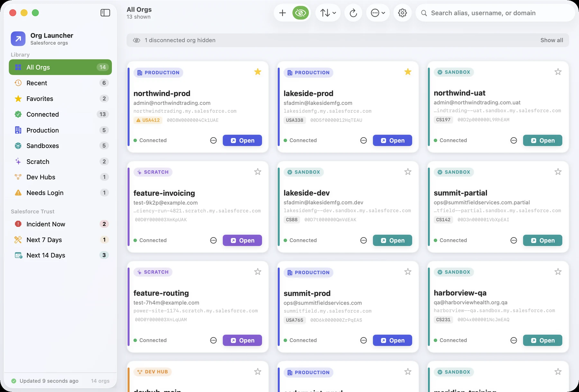The image size is (579, 392).
Task: Open settings gear
Action: pyautogui.click(x=402, y=13)
